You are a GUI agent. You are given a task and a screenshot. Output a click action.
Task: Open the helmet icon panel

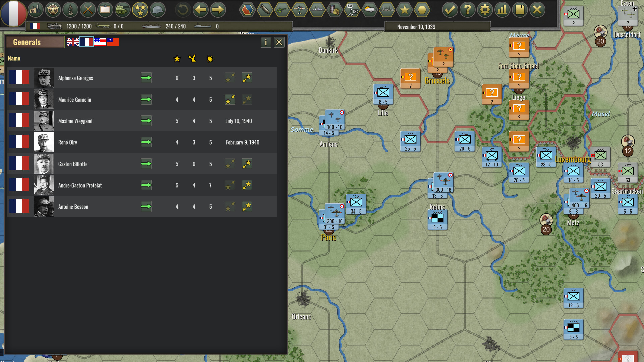click(x=158, y=10)
